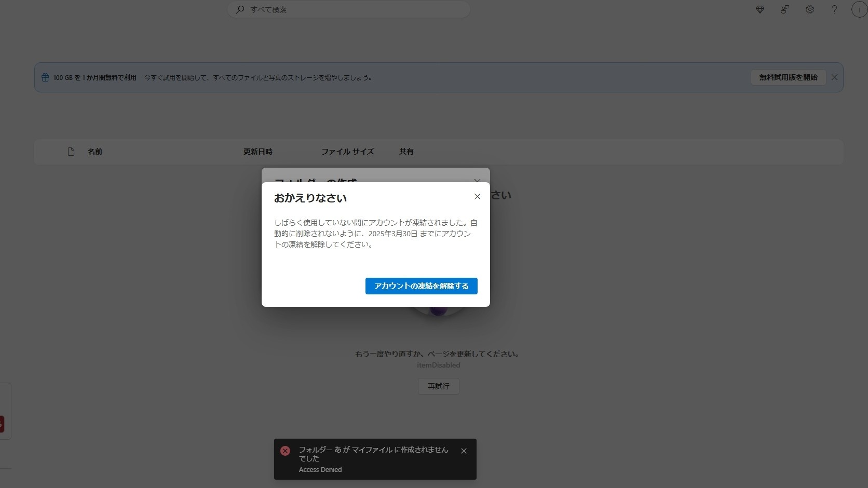Open the account avatar menu
Viewport: 868px width, 488px height.
click(x=858, y=9)
